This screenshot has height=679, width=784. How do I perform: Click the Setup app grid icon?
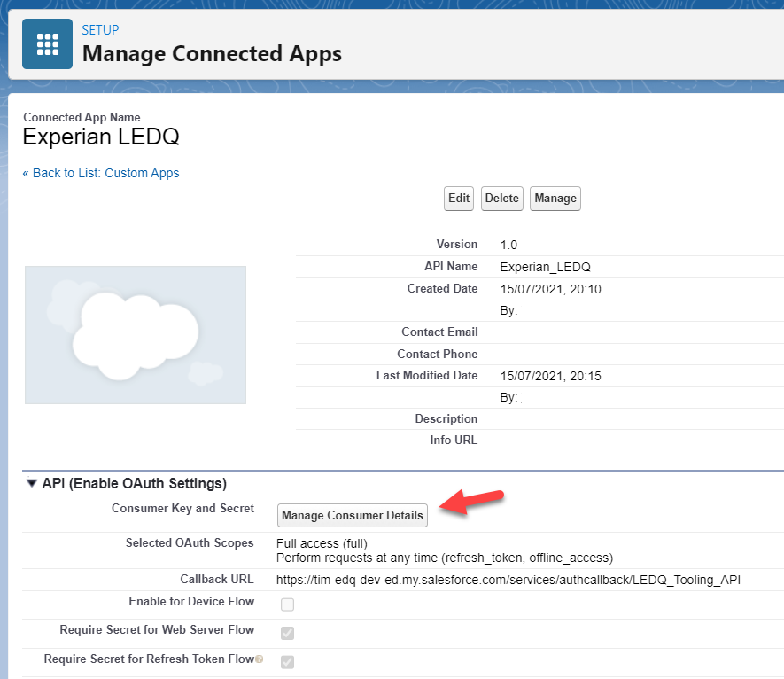click(47, 43)
